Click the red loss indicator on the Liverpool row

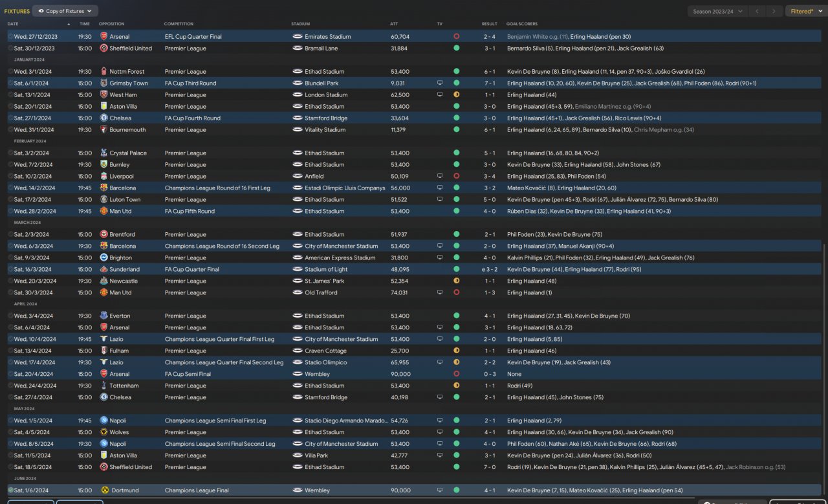click(457, 177)
